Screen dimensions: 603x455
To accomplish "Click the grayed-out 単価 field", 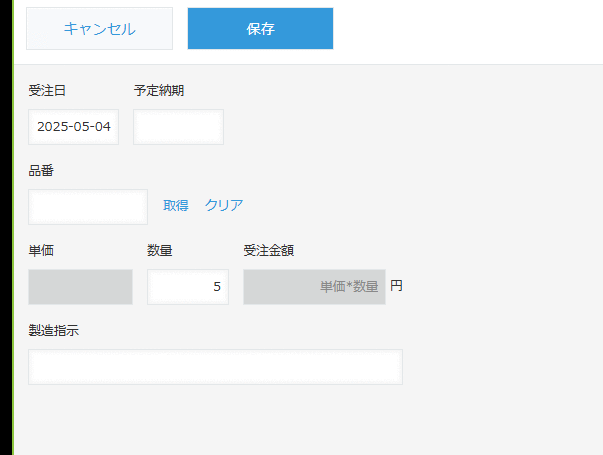I will point(80,286).
